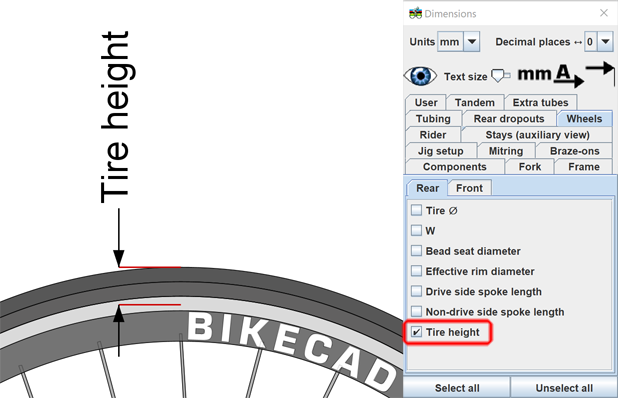Screen dimensions: 618x398
Task: Open the Tubing tab
Action: pos(433,119)
